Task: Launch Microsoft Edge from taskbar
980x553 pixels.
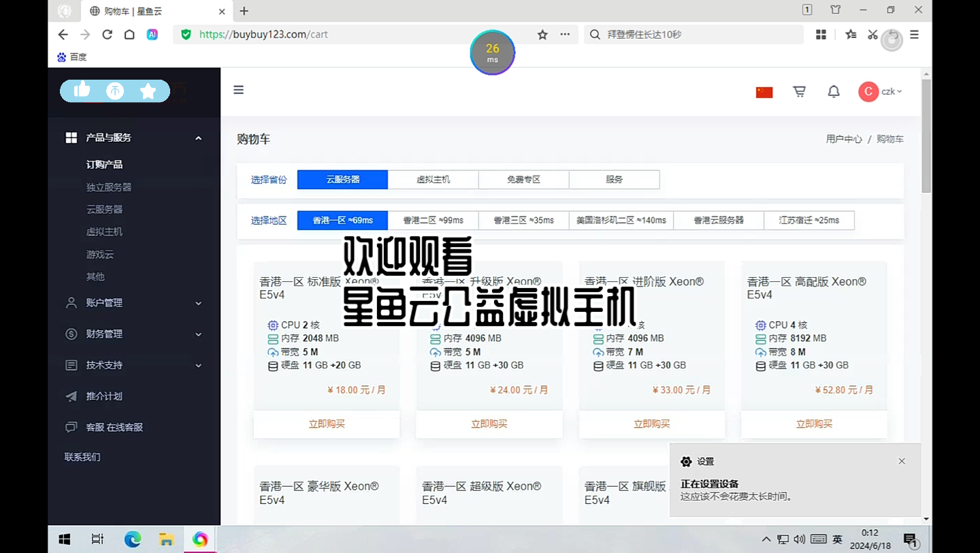Action: tap(132, 539)
